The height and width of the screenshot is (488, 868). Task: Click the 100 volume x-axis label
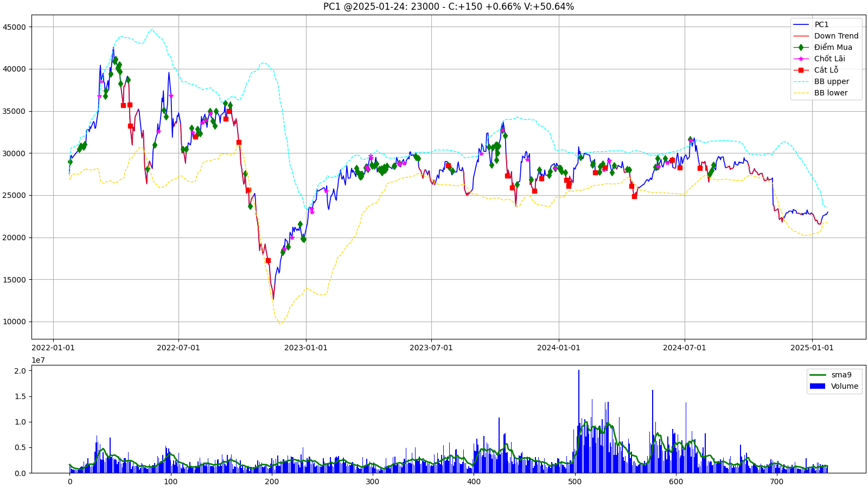pos(171,481)
